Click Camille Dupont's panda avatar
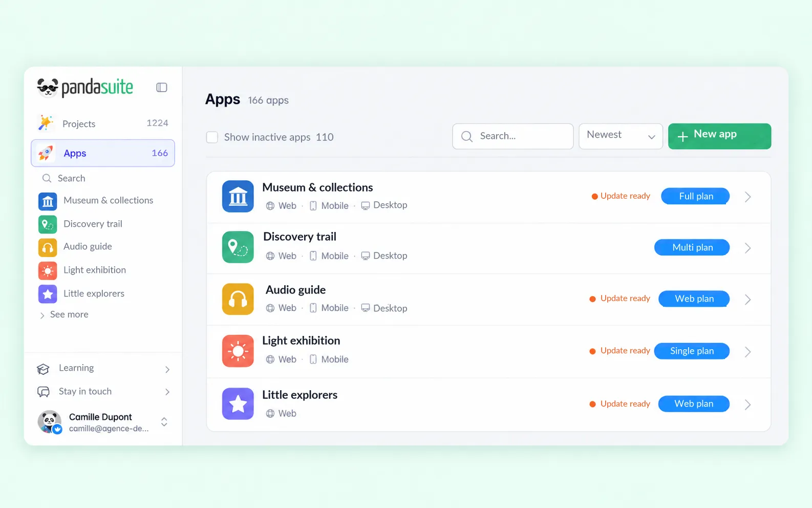 pyautogui.click(x=50, y=422)
